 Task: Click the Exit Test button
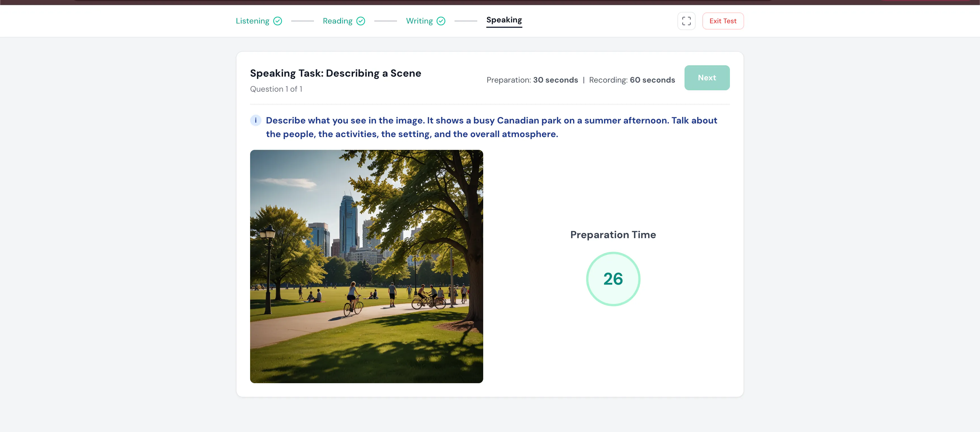click(x=723, y=21)
